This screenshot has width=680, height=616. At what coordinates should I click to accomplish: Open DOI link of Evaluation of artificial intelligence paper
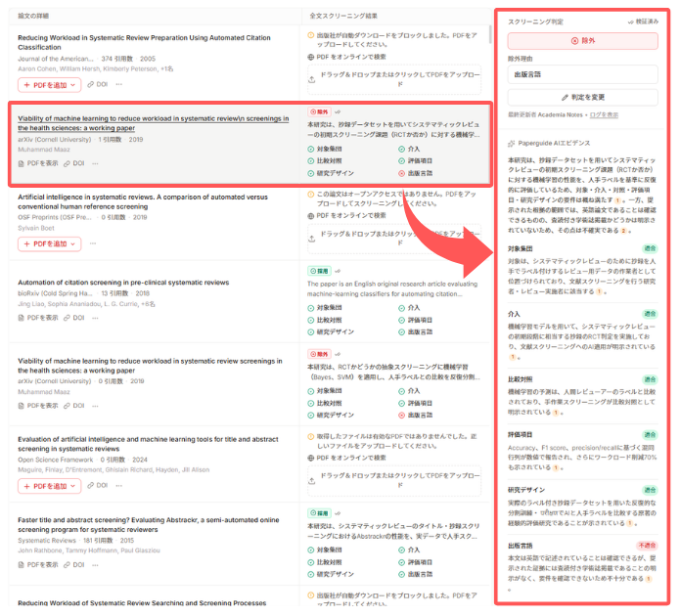point(98,486)
